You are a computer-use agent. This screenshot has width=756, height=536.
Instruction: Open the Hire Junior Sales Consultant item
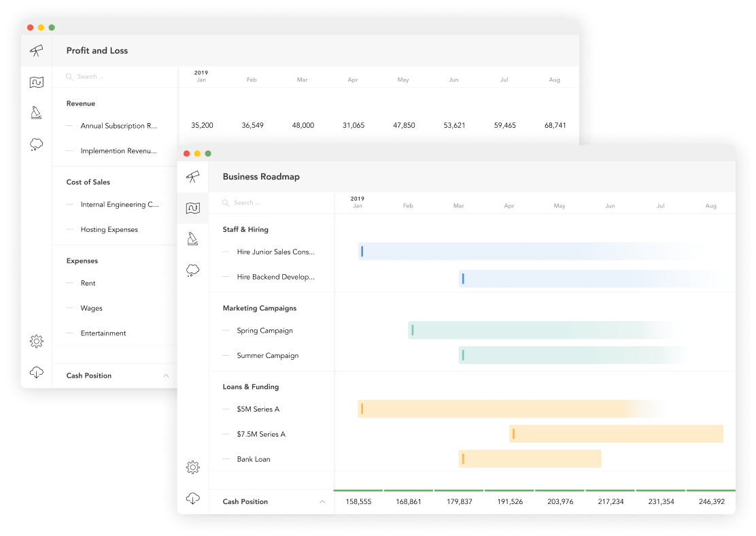(275, 252)
